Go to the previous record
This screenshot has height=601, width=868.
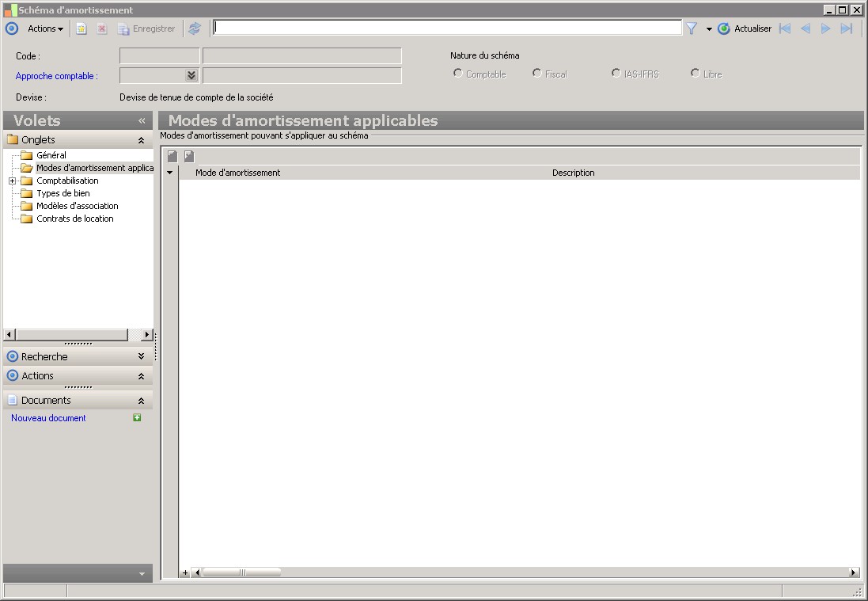coord(805,29)
